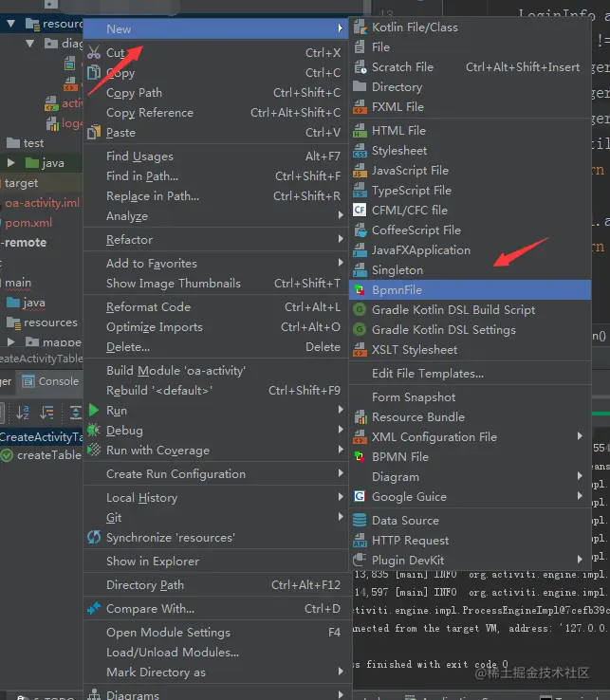Click the Compare With arrows icon
610x700 pixels.
click(94, 608)
